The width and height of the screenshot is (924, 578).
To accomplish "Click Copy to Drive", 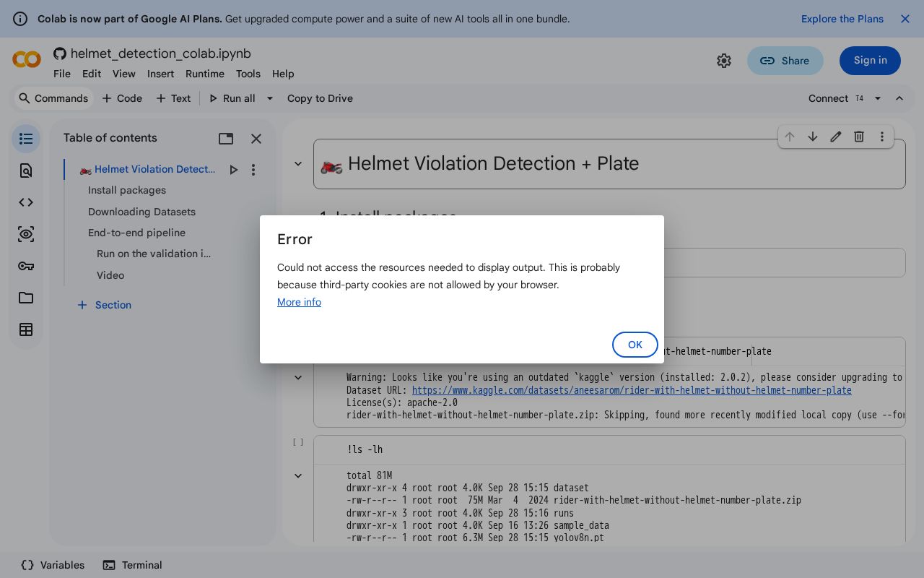I will point(320,98).
